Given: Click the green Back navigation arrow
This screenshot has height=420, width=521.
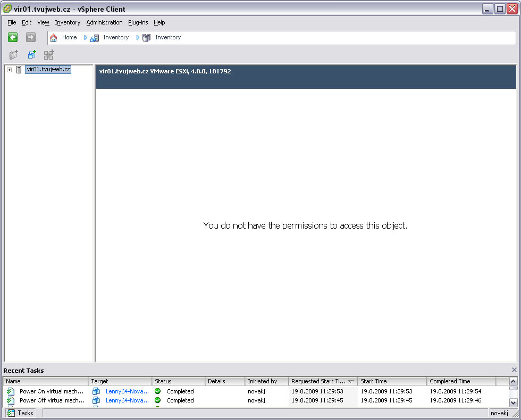Looking at the screenshot, I should 13,37.
